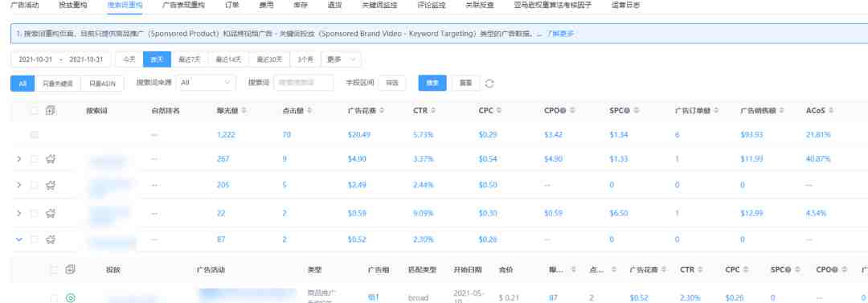Image resolution: width=868 pixels, height=303 pixels.
Task: Click the ad sales value $93.93
Action: 751,134
